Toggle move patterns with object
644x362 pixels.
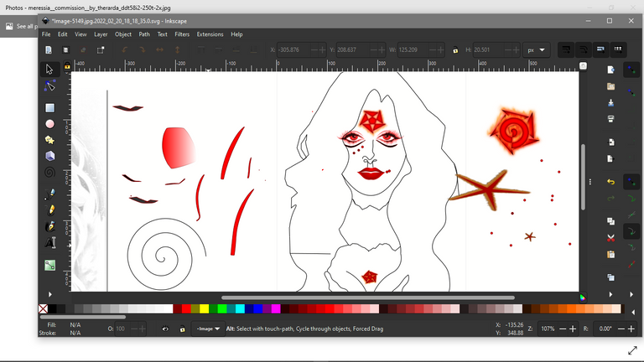618,49
